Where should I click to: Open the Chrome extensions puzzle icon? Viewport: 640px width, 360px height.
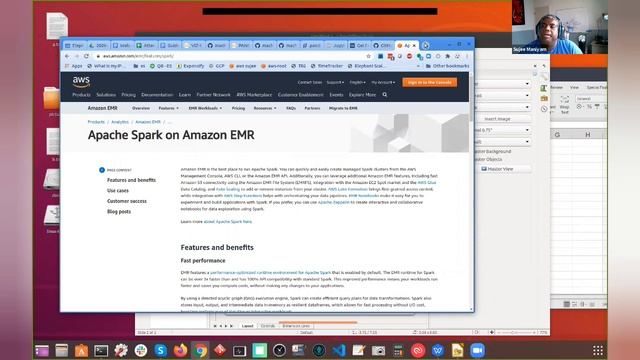click(x=448, y=56)
